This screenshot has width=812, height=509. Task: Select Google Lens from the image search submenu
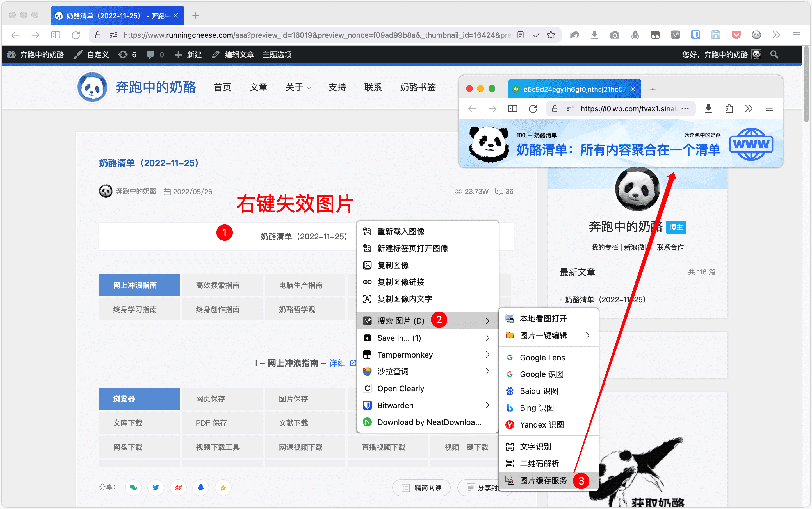click(542, 358)
